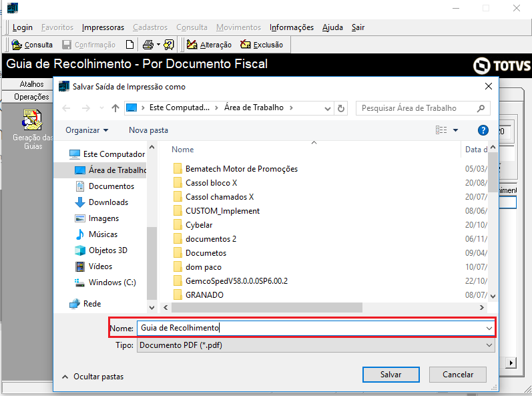532x396 pixels.
Task: Select the documentos 2 folder
Action: (204, 239)
